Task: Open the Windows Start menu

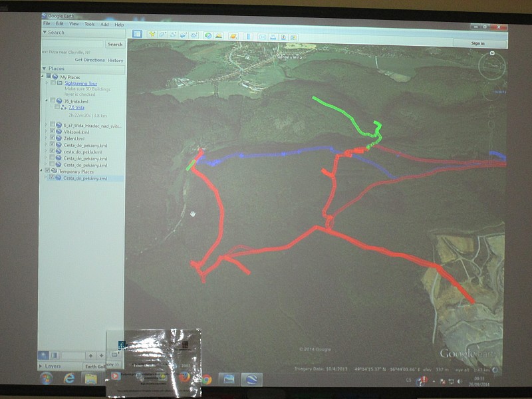Action: [46, 378]
